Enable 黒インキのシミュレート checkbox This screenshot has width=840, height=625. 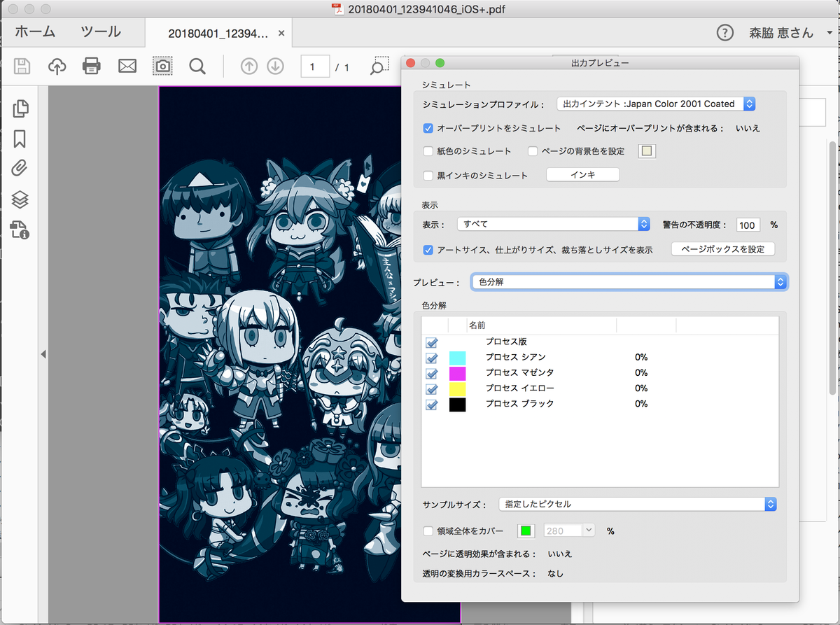428,175
